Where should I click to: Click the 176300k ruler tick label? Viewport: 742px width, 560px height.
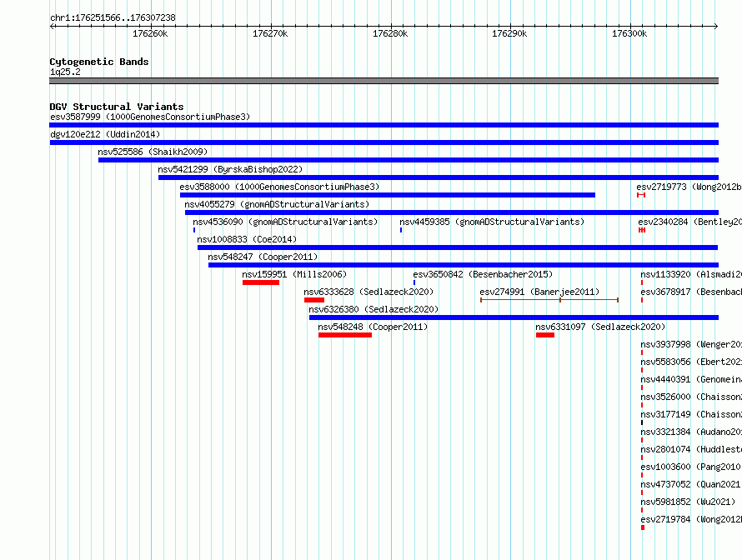coord(629,33)
